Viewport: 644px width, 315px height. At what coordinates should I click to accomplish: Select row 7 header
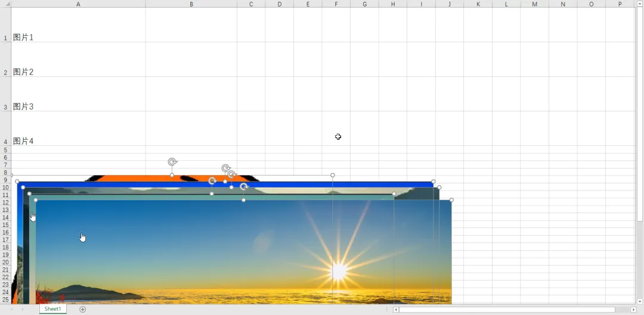(x=5, y=165)
